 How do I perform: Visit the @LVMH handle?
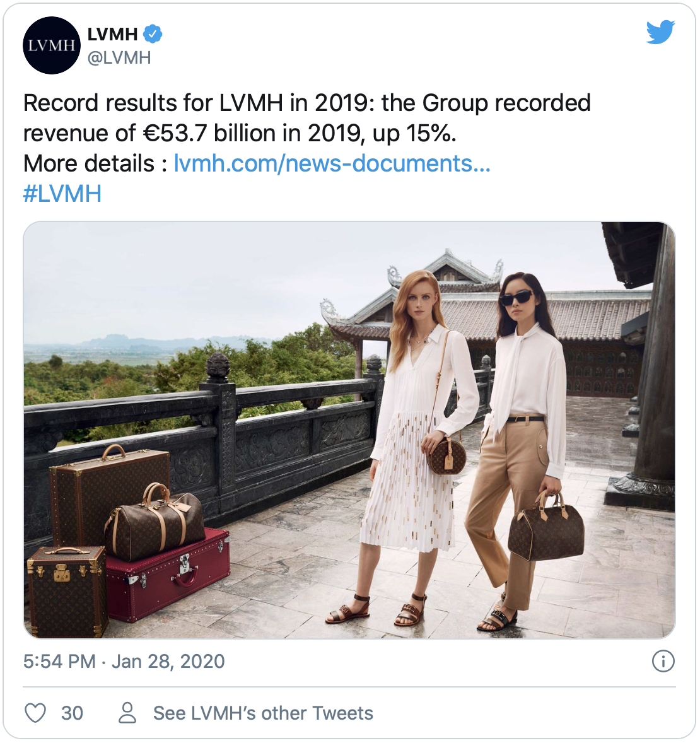(x=119, y=58)
